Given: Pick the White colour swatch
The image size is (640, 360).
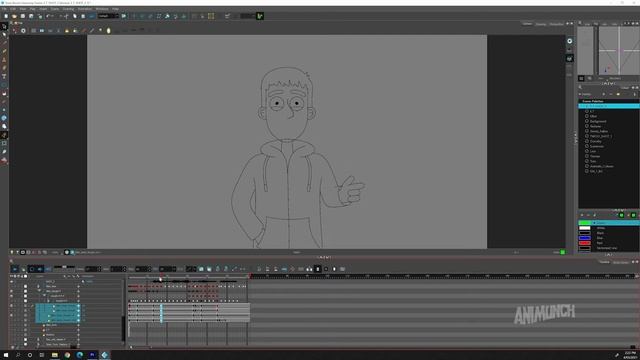Looking at the screenshot, I should (584, 228).
